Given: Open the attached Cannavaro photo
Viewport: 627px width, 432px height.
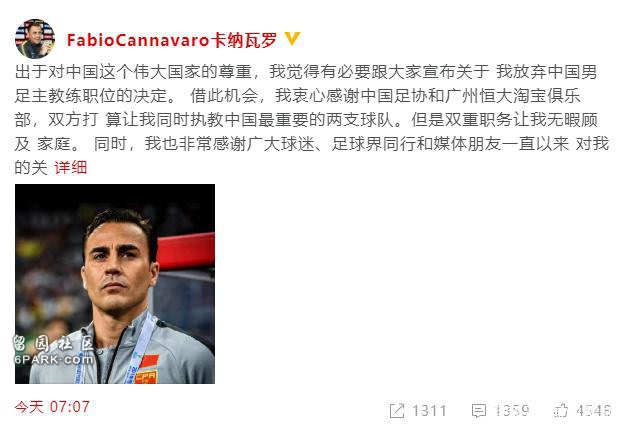Looking at the screenshot, I should (x=115, y=284).
